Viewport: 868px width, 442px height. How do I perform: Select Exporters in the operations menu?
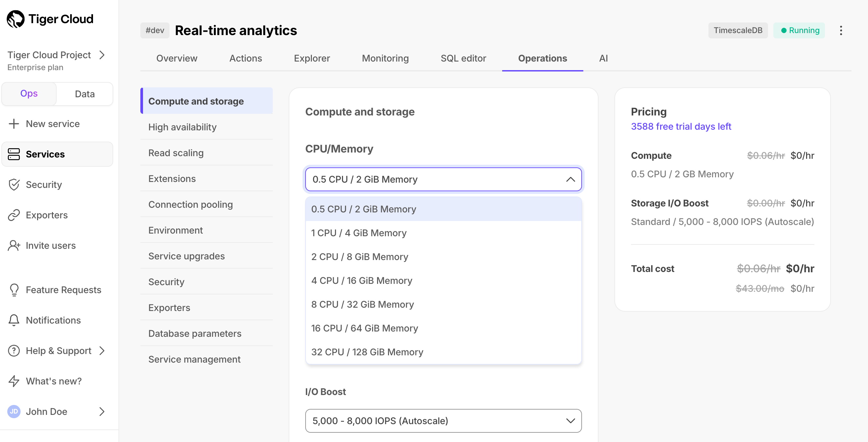pyautogui.click(x=207, y=308)
